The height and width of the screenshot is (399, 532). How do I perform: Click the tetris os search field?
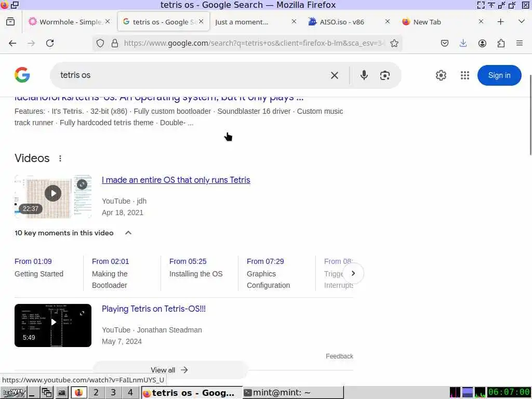(x=190, y=75)
